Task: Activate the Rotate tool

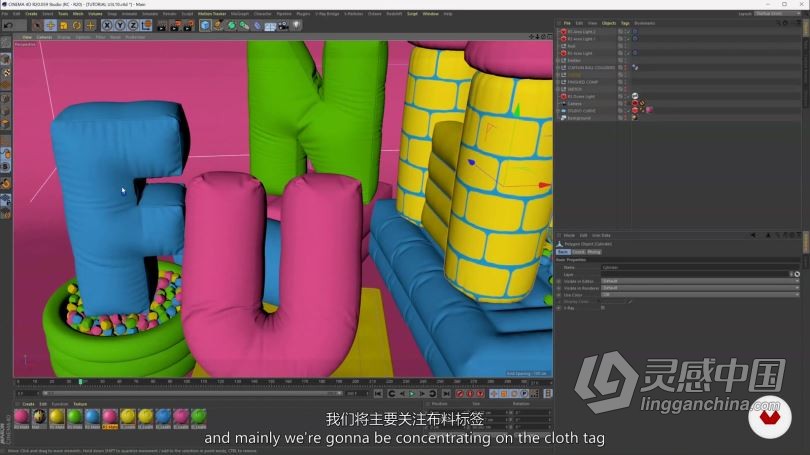Action: coord(76,25)
